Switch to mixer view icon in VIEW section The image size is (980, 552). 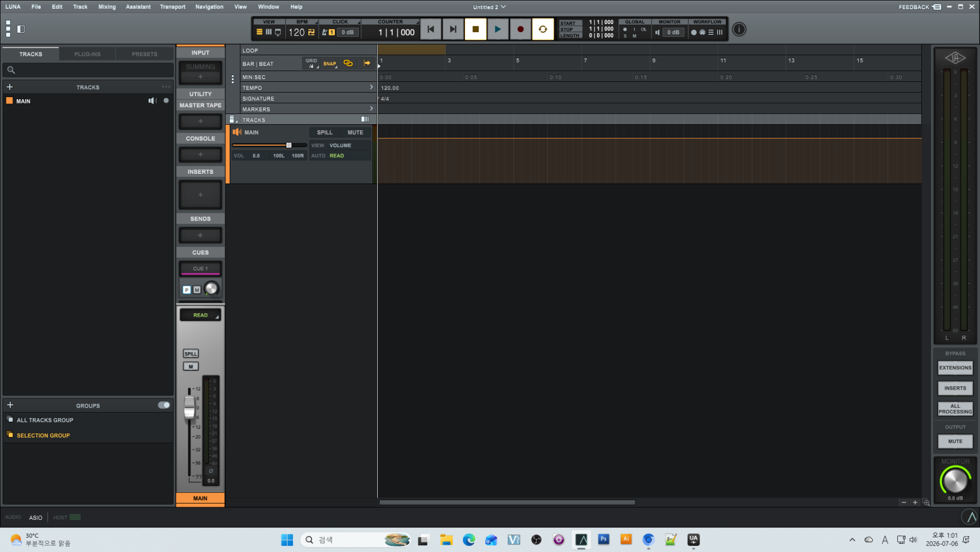268,32
